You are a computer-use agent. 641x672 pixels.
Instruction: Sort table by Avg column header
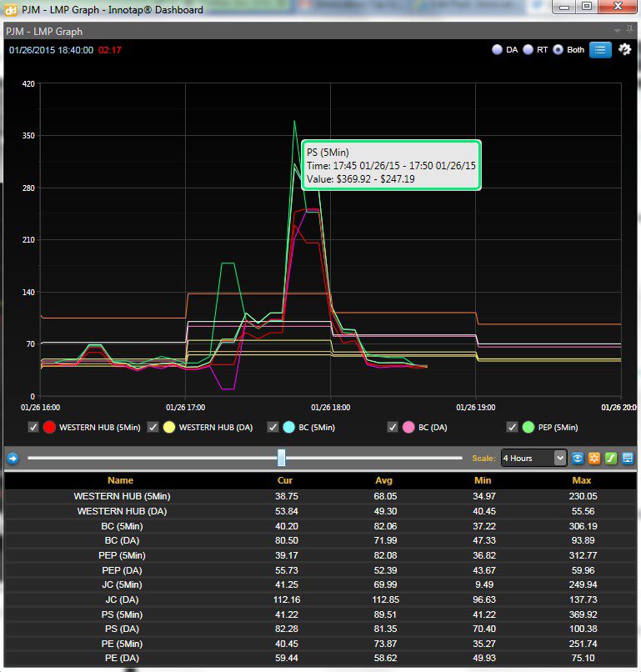[x=384, y=480]
